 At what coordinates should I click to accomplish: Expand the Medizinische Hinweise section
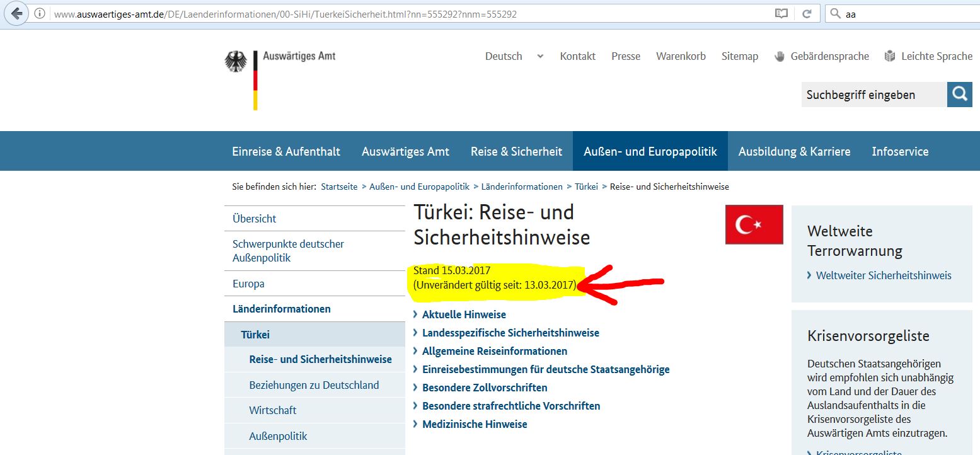(475, 424)
